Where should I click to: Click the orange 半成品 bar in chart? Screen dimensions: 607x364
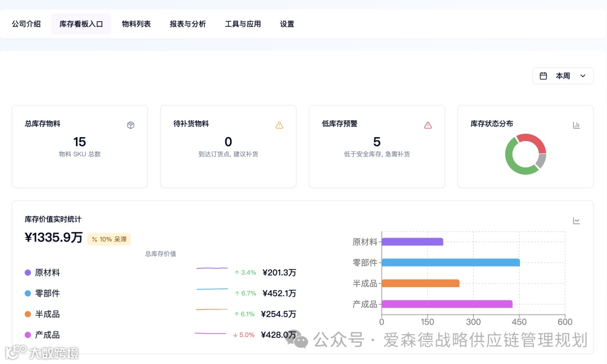420,283
